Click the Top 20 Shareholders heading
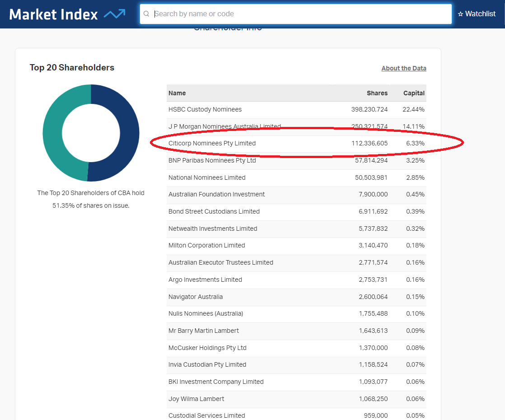 click(x=72, y=68)
